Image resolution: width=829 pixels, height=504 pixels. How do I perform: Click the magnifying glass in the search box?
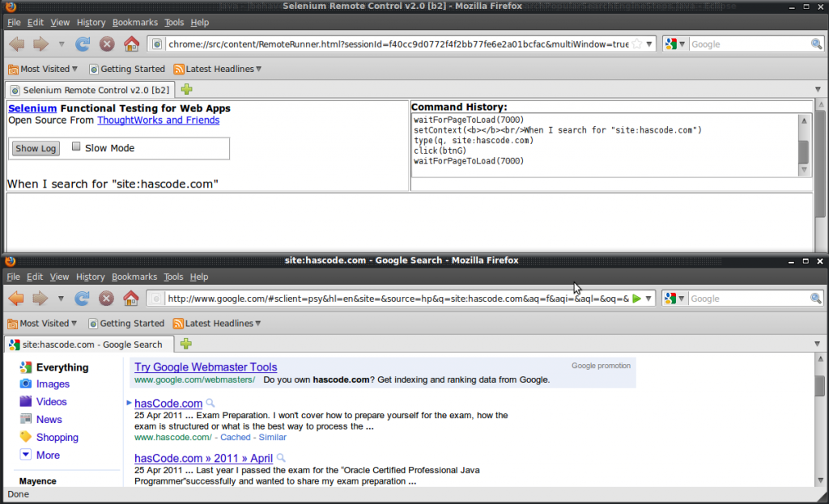pos(816,298)
